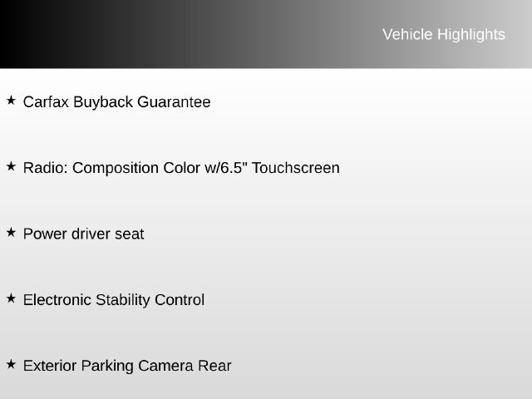Click the word Vehicle in the header banner

point(407,35)
